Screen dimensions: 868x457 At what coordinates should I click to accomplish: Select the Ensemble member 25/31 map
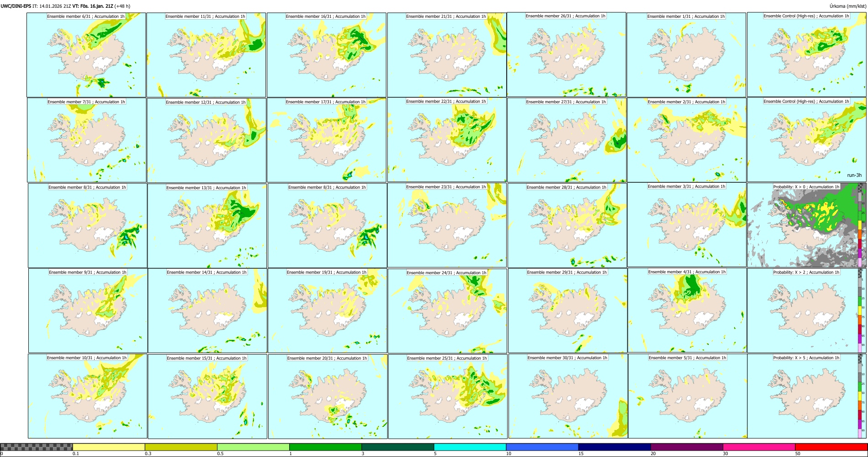click(448, 396)
